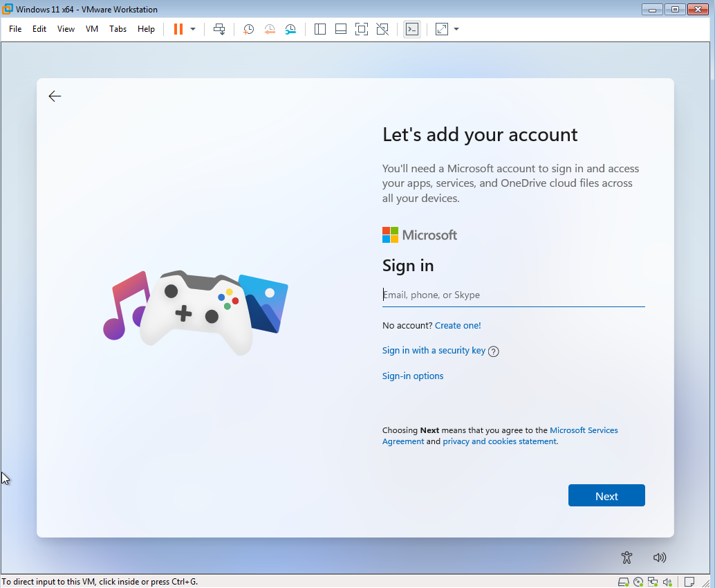Click the VMware Workstation title bar icon
The height and width of the screenshot is (588, 715).
8,9
